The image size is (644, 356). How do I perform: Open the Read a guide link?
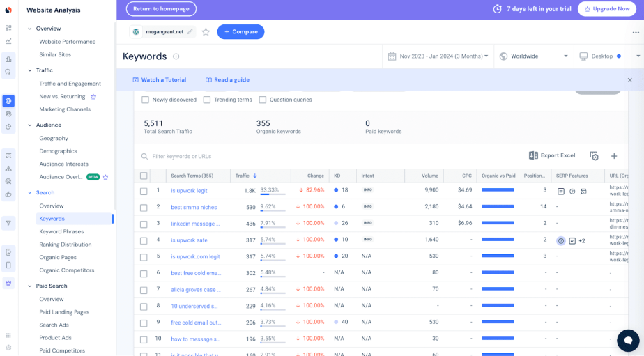227,80
